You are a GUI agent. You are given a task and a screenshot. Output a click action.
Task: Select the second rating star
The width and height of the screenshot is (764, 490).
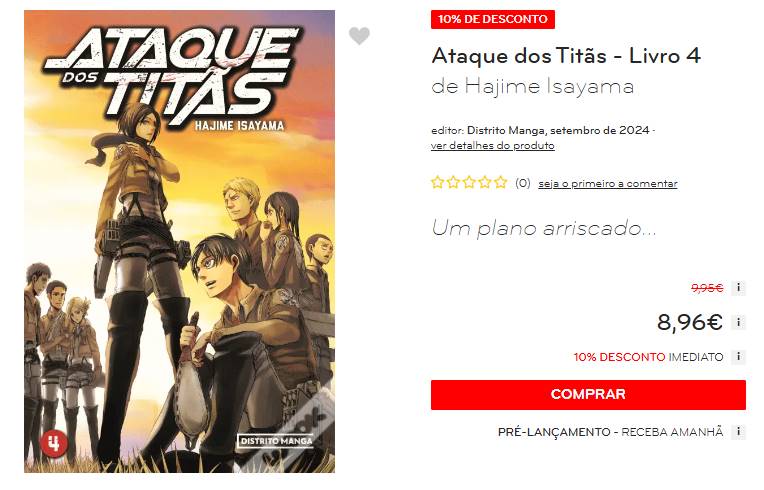453,183
